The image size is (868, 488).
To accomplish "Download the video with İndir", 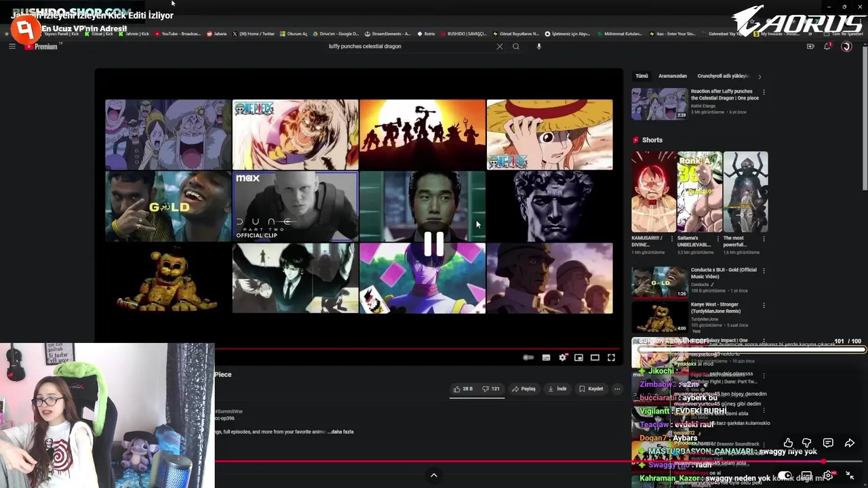I will point(557,389).
